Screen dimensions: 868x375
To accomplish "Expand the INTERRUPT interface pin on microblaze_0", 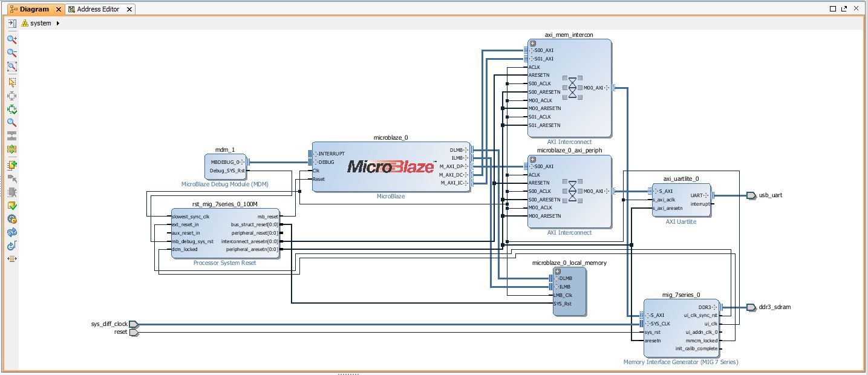I will point(315,154).
